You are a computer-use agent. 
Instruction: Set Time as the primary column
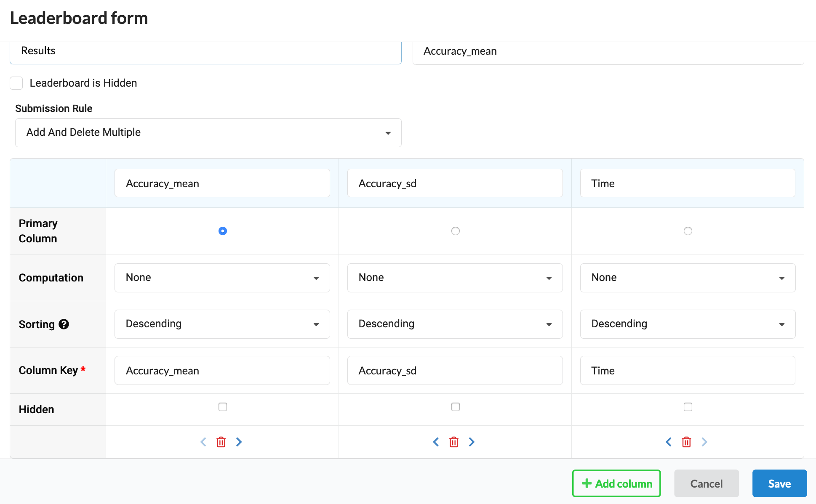[x=688, y=231]
